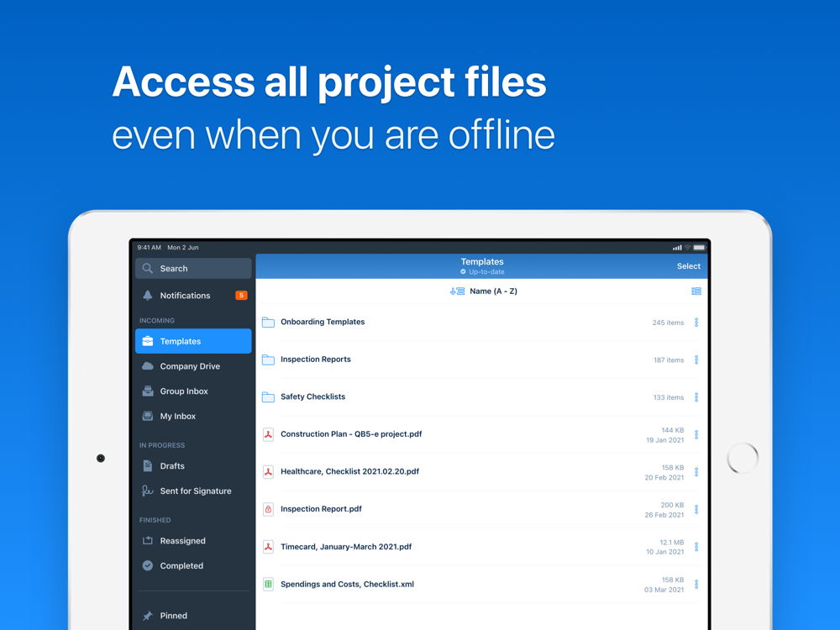Viewport: 840px width, 630px height.
Task: Click the My Inbox tray icon
Action: (x=148, y=416)
